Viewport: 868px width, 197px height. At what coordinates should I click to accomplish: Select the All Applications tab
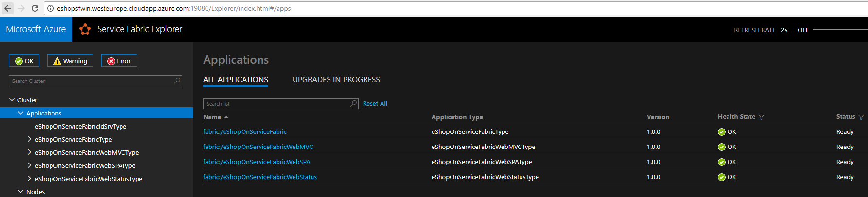click(235, 80)
